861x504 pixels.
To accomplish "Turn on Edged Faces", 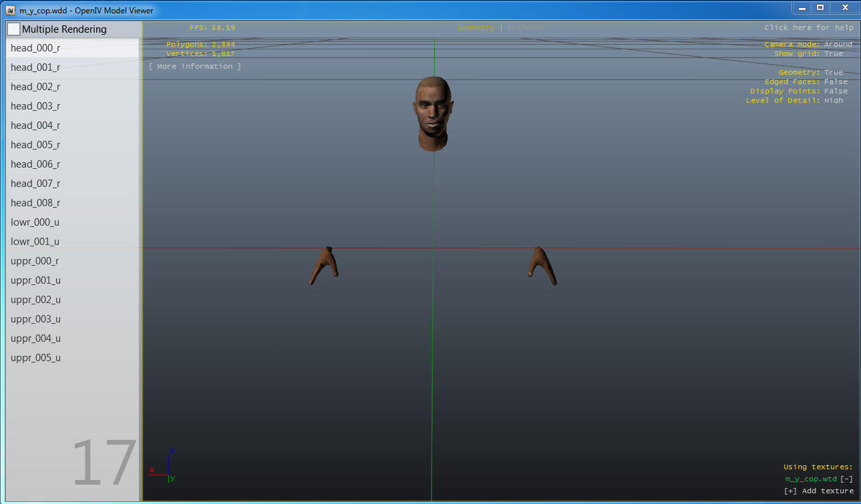I will pos(806,81).
